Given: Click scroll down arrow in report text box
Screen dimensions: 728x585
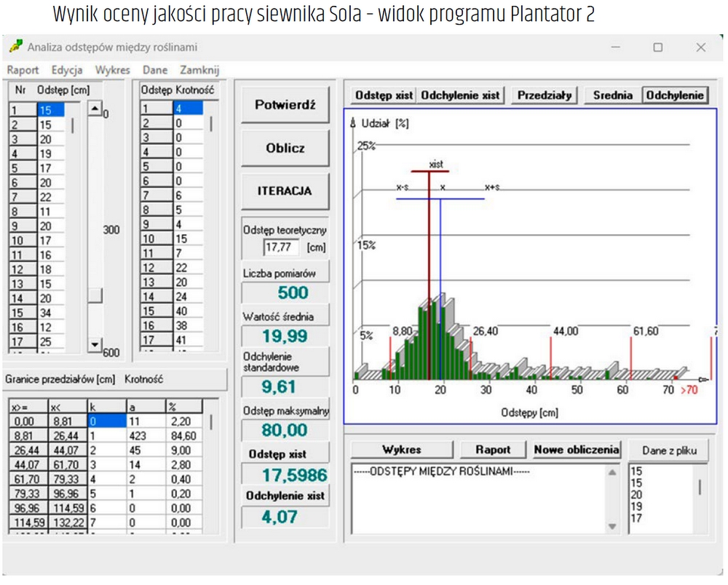Looking at the screenshot, I should [612, 526].
